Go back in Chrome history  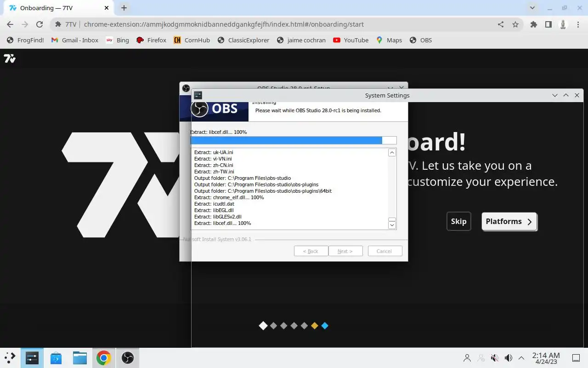[x=10, y=24]
